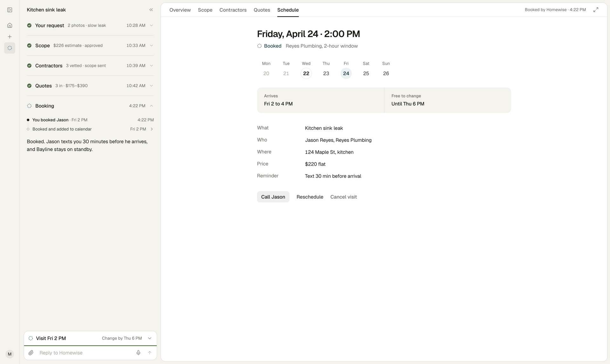Expand the Quotes step chevron

tap(152, 86)
